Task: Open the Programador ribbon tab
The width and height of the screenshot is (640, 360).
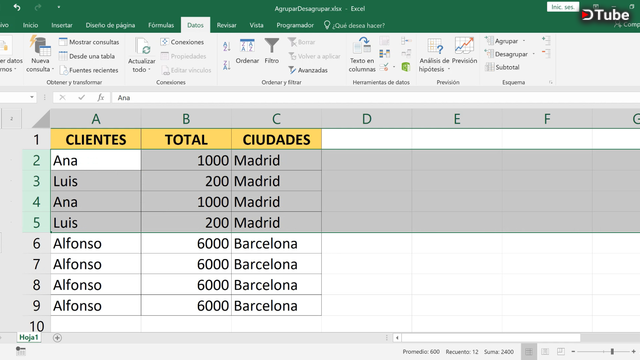Action: tap(295, 25)
